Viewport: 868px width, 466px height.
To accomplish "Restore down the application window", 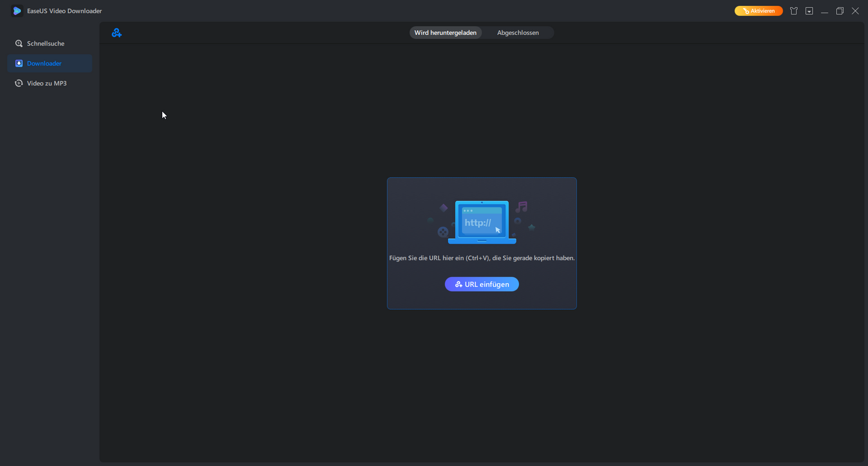I will point(840,11).
